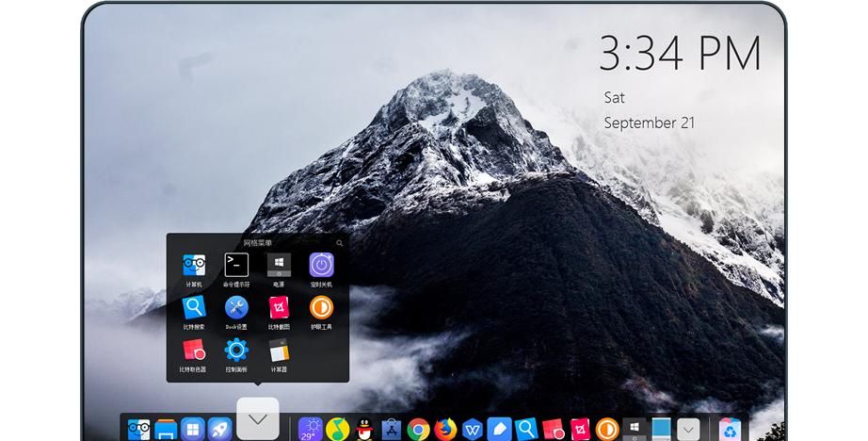Open the file explorer icon in the dock

166,430
